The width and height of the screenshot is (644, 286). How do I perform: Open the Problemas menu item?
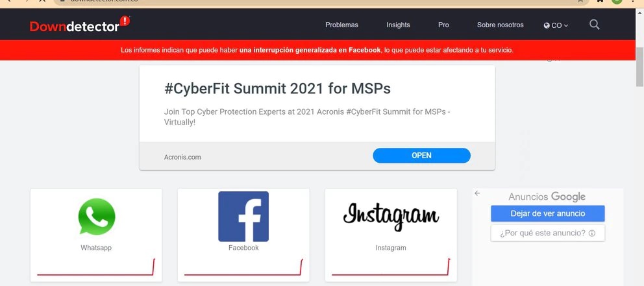pyautogui.click(x=341, y=25)
